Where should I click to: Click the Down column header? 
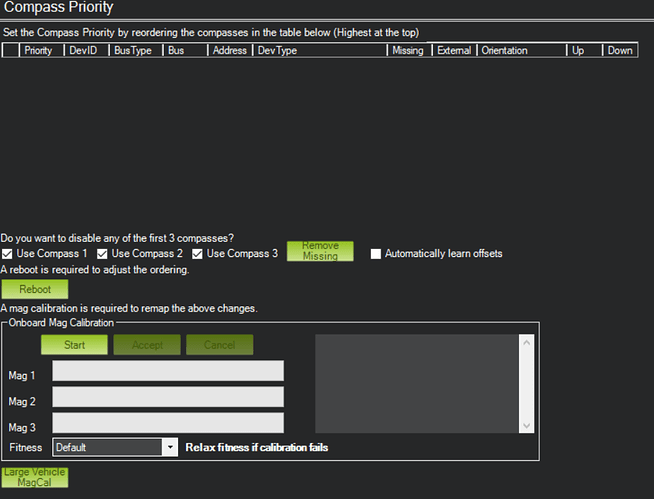pos(620,50)
